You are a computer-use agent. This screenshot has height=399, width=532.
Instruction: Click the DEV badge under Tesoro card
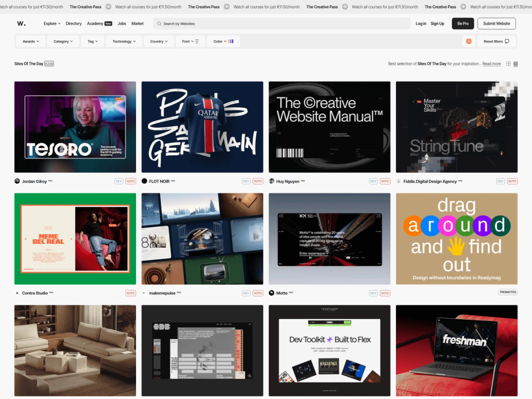pyautogui.click(x=119, y=181)
